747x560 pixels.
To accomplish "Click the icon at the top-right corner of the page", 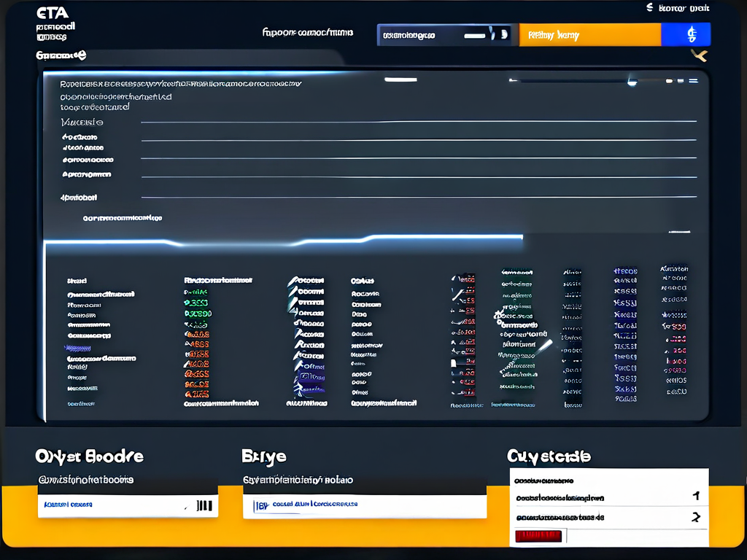I will 649,8.
